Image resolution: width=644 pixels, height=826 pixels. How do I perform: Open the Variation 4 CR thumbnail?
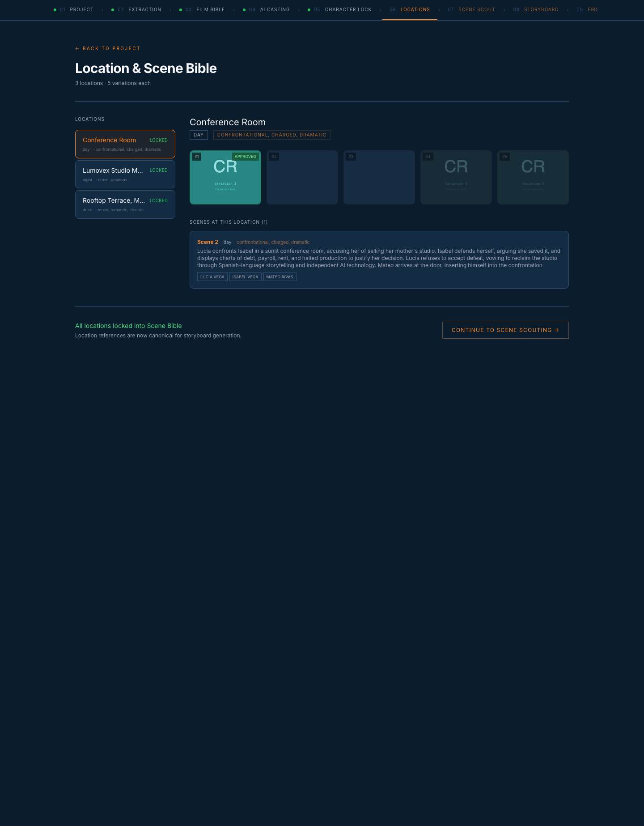tap(456, 178)
